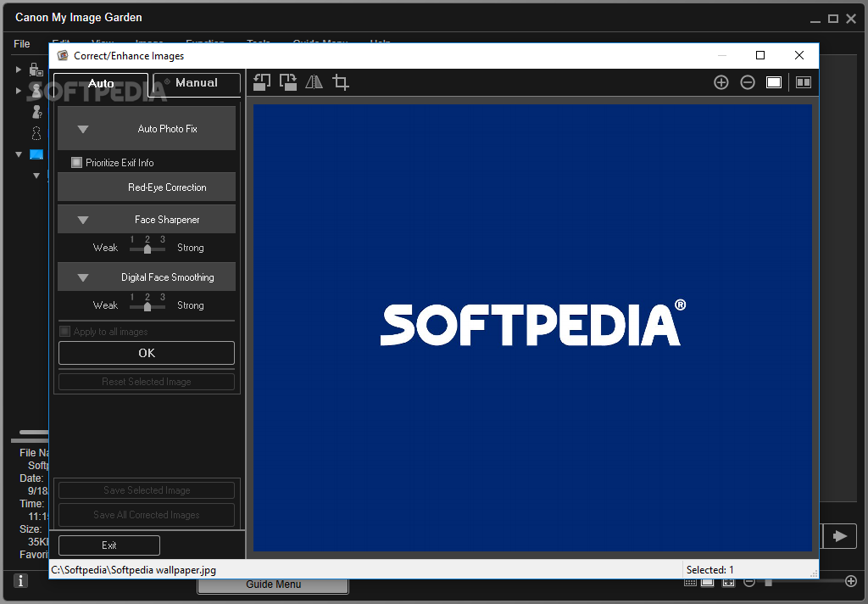Expand the printer tree node arrow

19,70
